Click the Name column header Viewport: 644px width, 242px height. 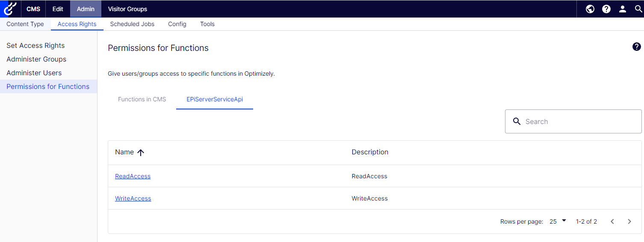[124, 152]
